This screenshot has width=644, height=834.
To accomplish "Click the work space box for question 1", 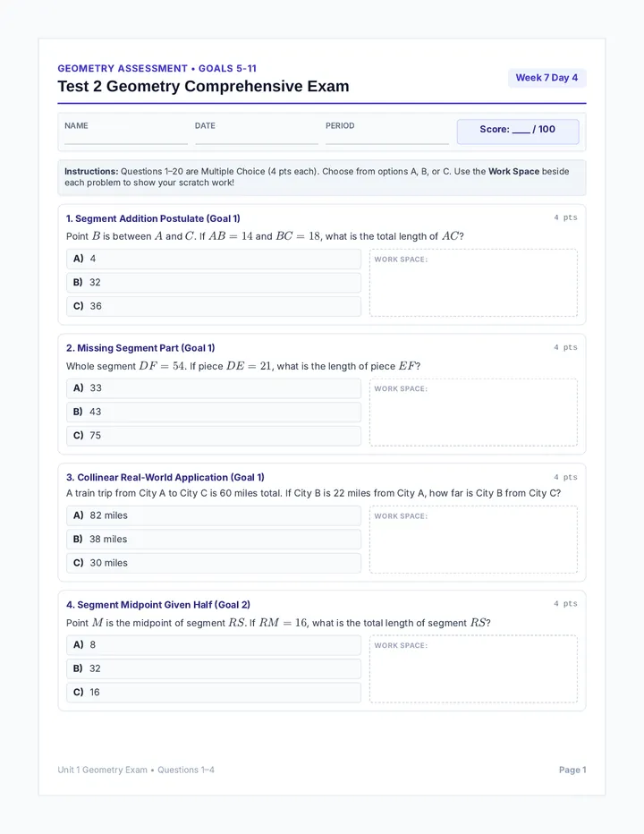I will click(x=473, y=283).
